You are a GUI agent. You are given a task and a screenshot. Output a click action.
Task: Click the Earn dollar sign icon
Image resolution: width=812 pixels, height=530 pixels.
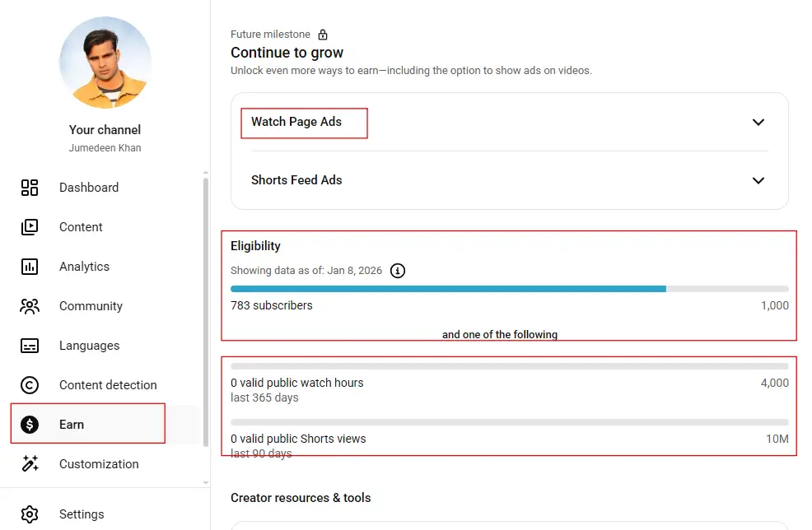coord(30,425)
